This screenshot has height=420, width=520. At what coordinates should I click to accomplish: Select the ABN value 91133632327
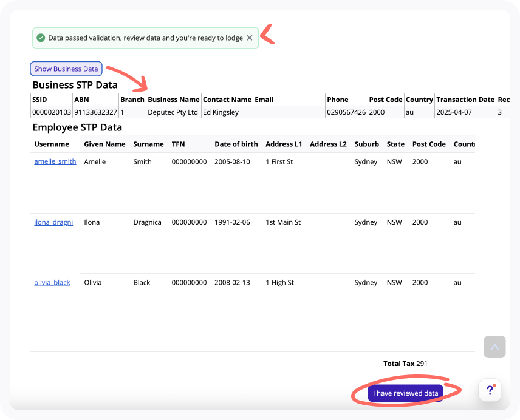tap(95, 112)
